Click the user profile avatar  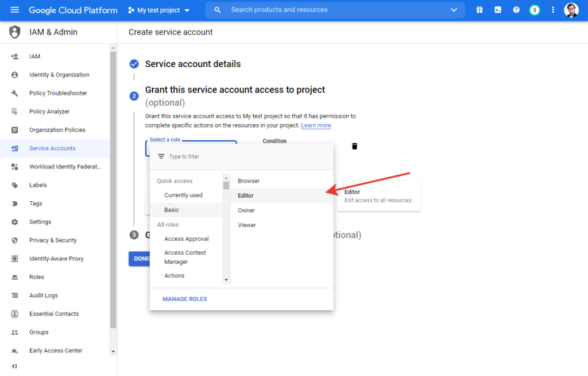tap(571, 10)
